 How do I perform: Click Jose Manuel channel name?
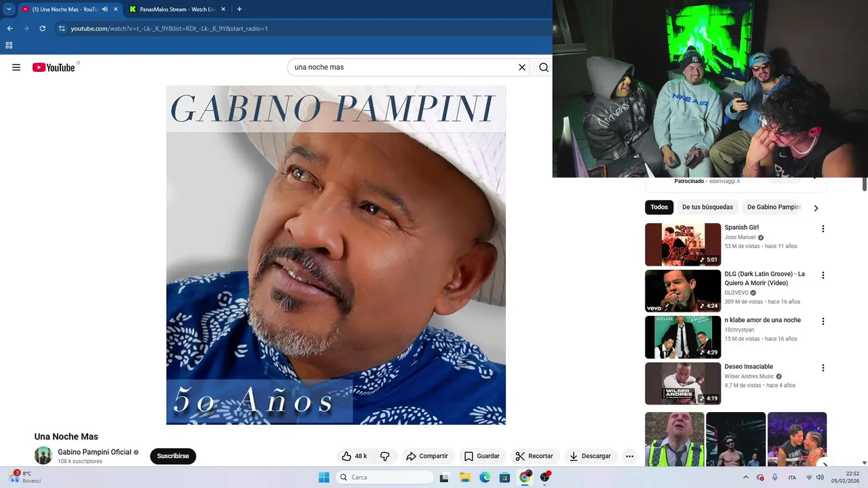tap(740, 237)
